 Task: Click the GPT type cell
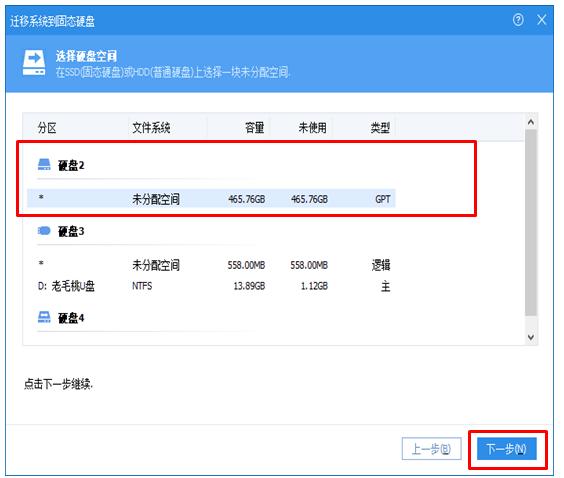click(x=383, y=199)
